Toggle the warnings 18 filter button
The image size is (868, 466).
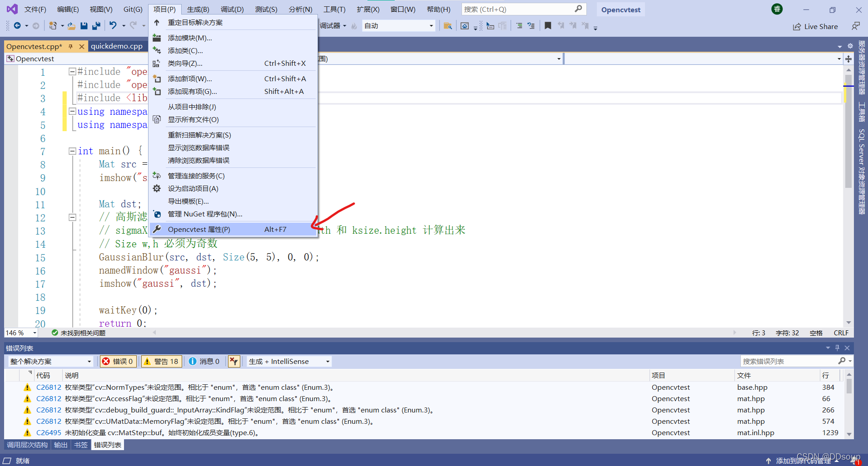162,361
